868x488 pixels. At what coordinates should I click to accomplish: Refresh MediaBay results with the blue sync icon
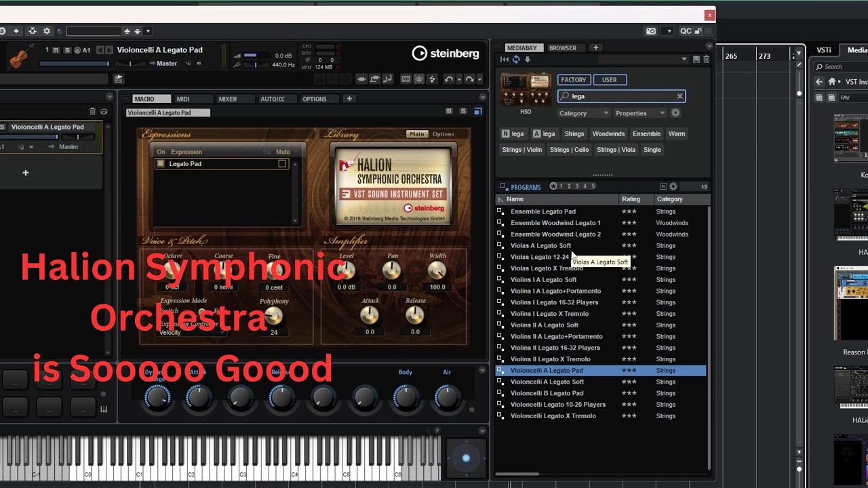(x=516, y=60)
